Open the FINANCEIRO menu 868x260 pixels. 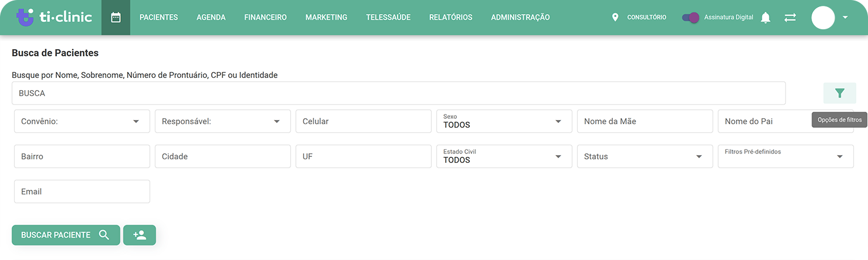pyautogui.click(x=266, y=18)
